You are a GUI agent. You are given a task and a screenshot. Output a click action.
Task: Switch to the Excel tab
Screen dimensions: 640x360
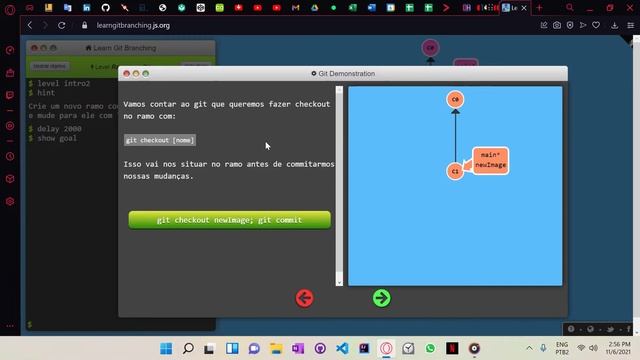(x=352, y=8)
